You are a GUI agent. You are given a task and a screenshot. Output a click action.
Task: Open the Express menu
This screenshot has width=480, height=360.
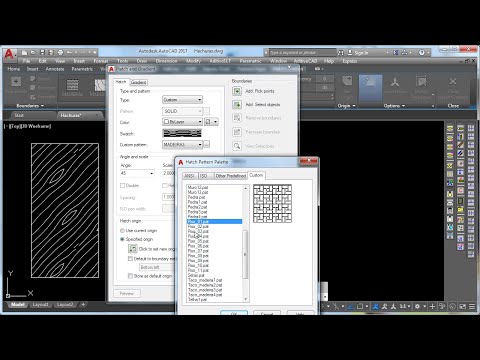(x=350, y=61)
